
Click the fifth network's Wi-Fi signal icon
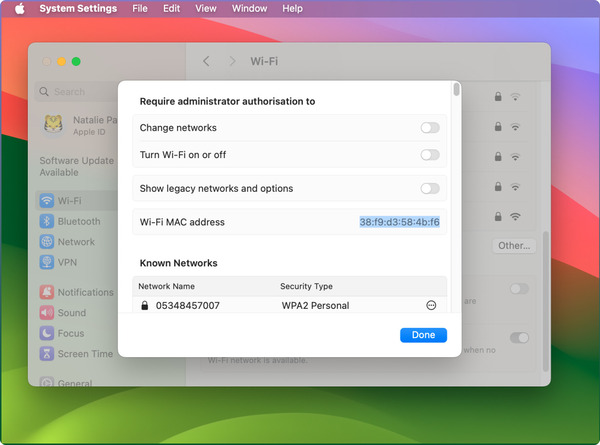pyautogui.click(x=515, y=217)
